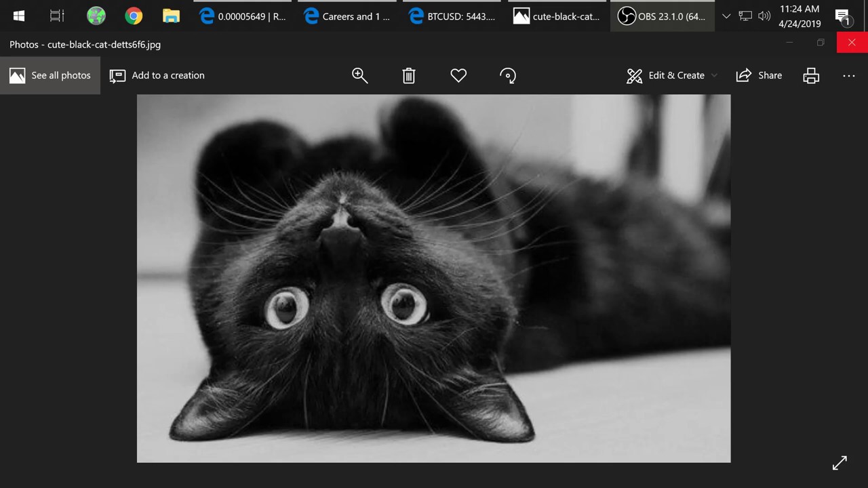868x488 pixels.
Task: Switch to OBS 23.1.0 window
Action: (663, 16)
